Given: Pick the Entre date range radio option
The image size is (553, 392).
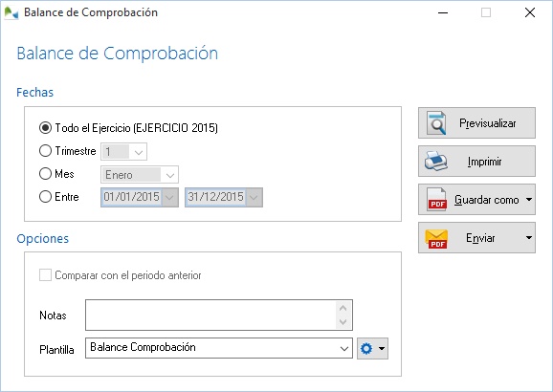Looking at the screenshot, I should tap(45, 197).
